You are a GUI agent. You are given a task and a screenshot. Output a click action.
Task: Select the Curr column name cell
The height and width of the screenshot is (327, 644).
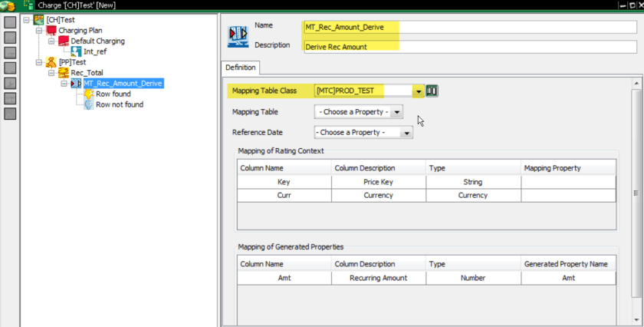284,196
